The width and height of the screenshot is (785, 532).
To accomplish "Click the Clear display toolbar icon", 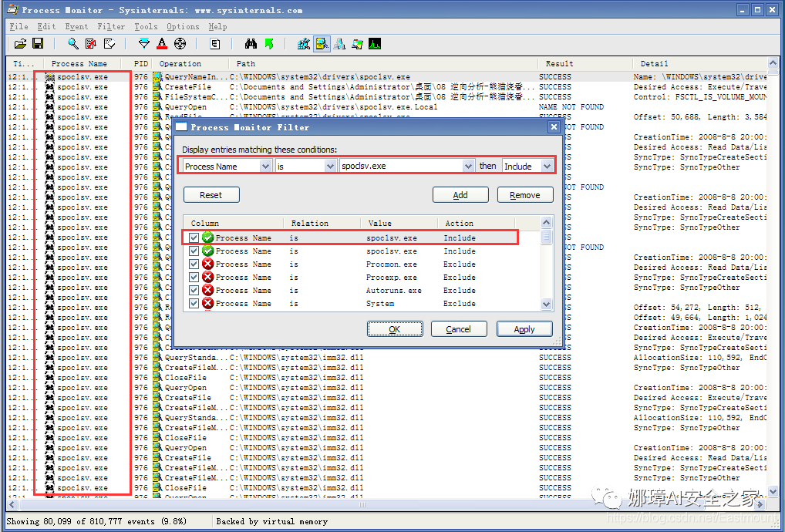I will pyautogui.click(x=109, y=44).
